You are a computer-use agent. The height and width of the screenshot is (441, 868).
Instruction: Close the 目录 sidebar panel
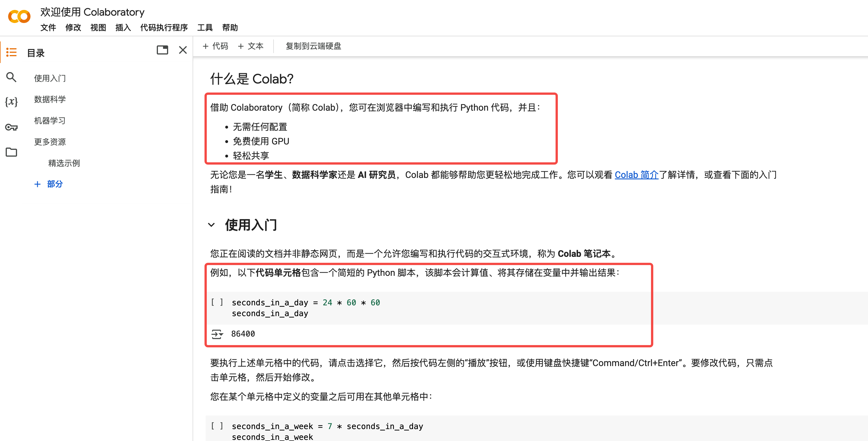coord(183,50)
